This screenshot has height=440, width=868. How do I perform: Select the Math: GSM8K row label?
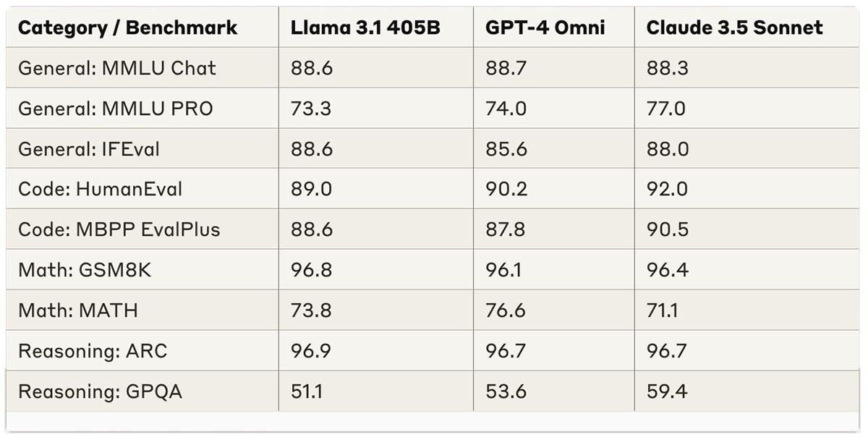point(85,271)
